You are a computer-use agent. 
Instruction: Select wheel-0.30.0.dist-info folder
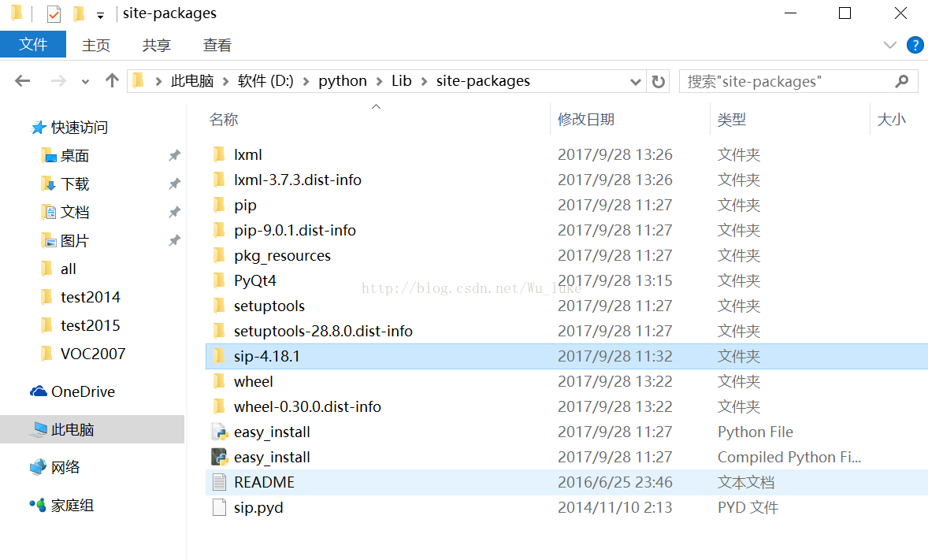point(307,406)
